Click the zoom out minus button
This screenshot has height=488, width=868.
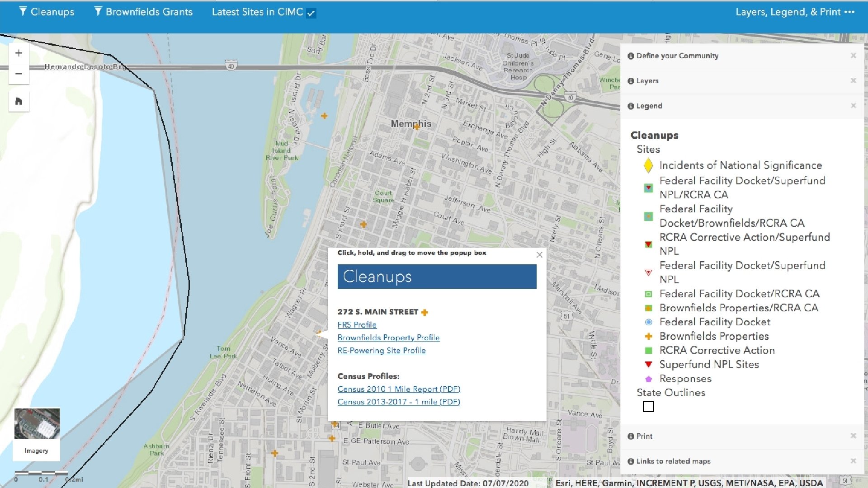click(19, 74)
